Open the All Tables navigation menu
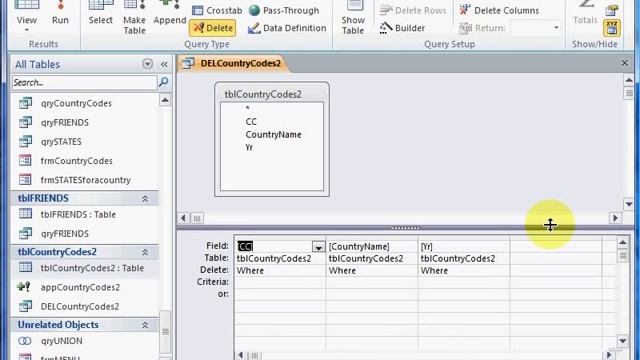The width and height of the screenshot is (640, 360). point(147,64)
